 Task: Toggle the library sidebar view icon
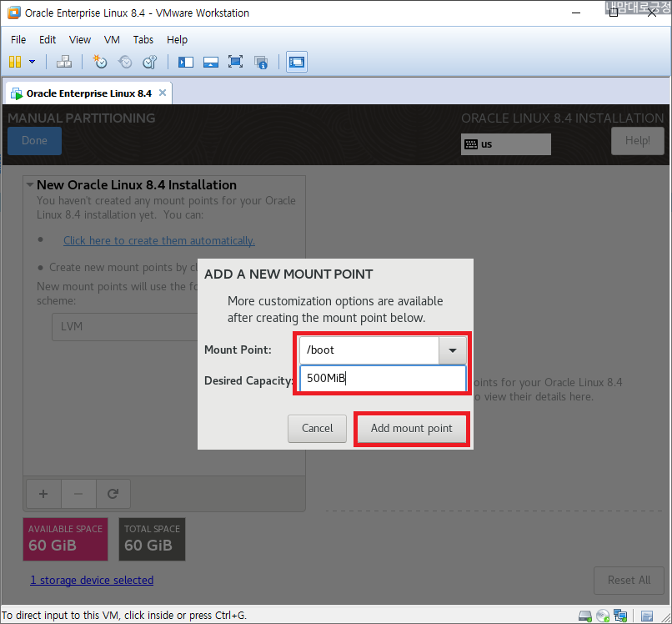pyautogui.click(x=186, y=63)
